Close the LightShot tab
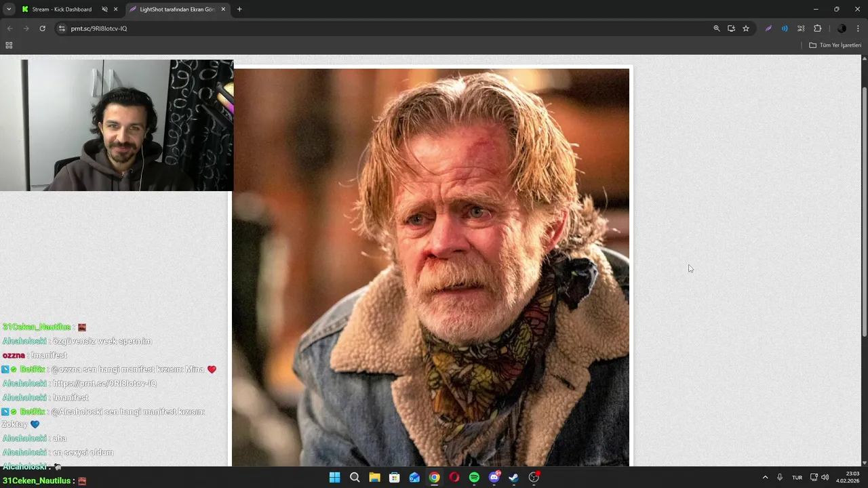Screen dimensions: 868x488 223,9
